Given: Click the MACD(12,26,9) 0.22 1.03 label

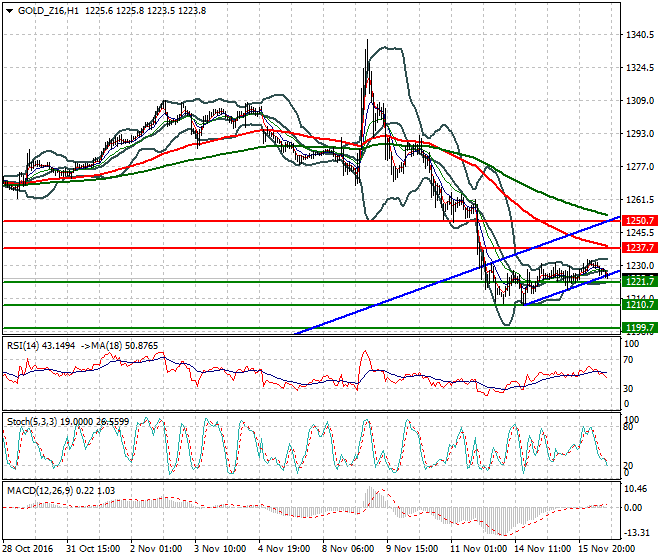Looking at the screenshot, I should (61, 491).
